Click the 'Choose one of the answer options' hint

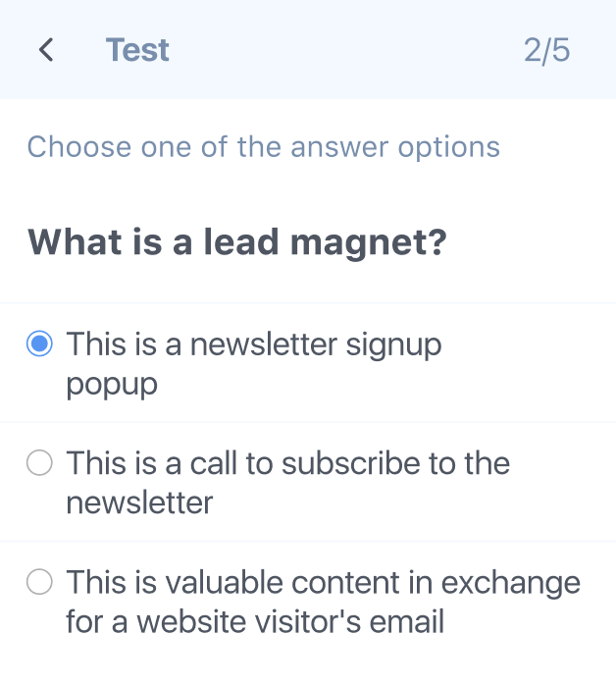[264, 147]
